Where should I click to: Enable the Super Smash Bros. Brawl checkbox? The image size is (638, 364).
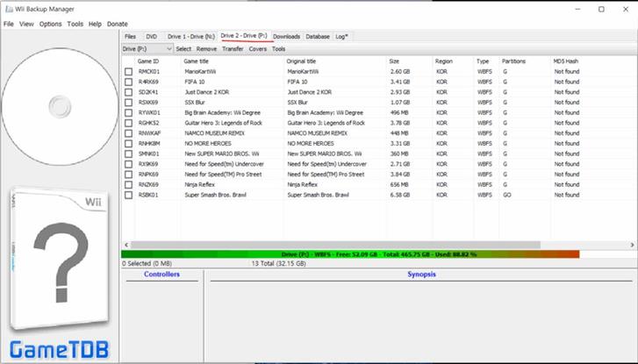coord(129,195)
